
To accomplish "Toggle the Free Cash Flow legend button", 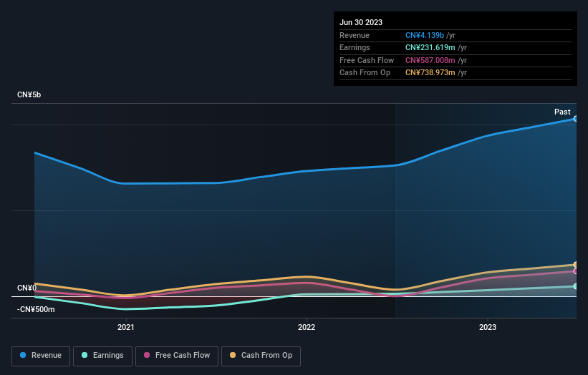I will [x=177, y=356].
